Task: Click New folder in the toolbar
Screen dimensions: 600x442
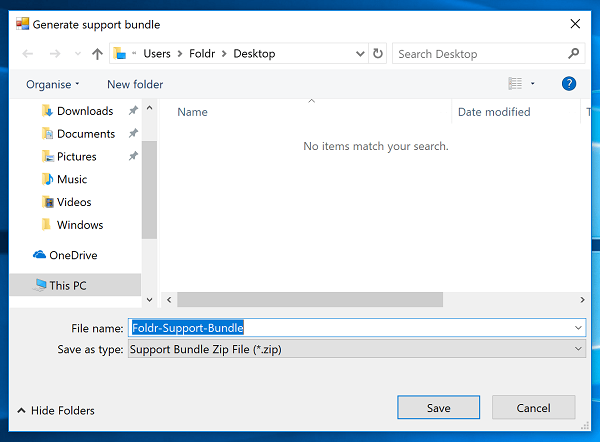Action: [x=135, y=84]
